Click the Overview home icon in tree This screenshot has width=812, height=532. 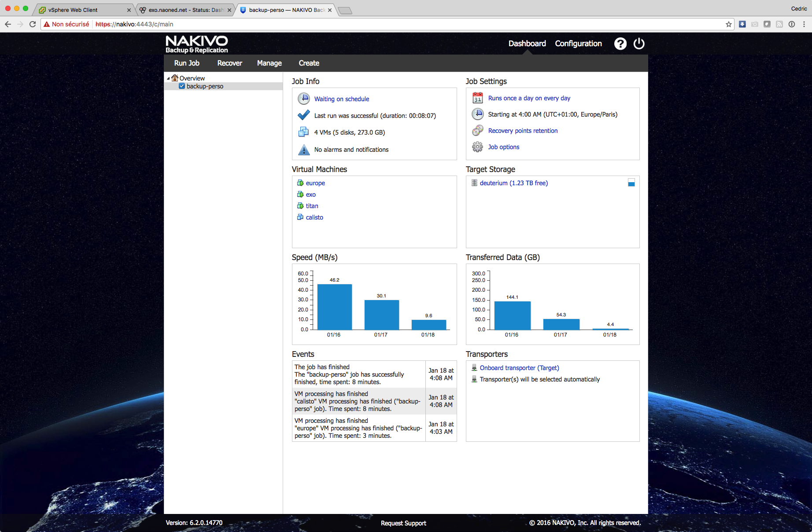[175, 78]
